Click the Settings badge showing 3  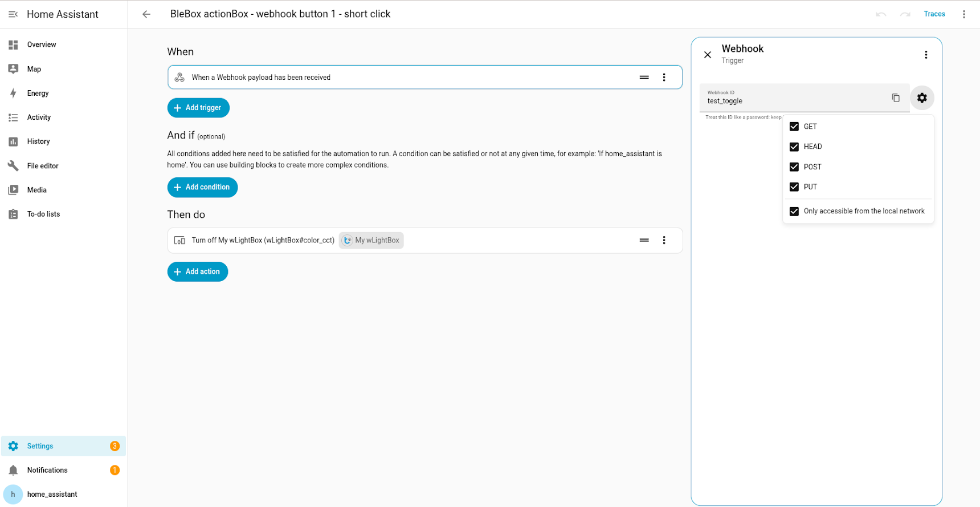[115, 446]
